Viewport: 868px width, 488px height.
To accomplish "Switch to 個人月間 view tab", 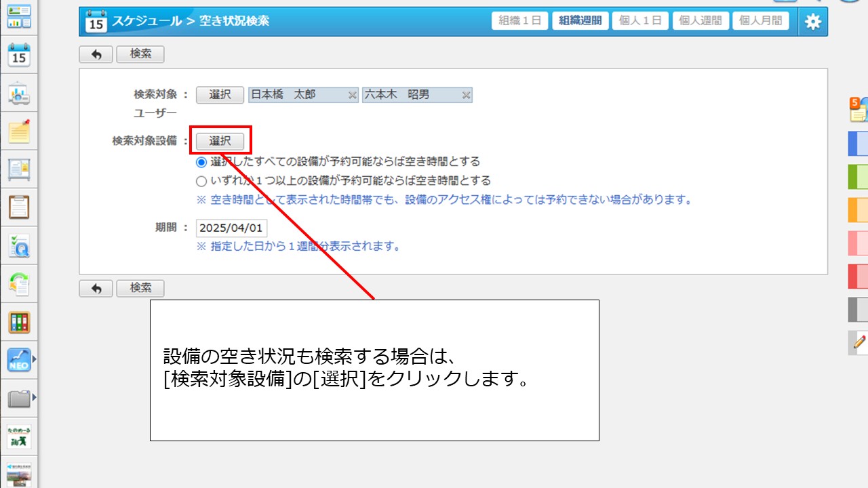I will coord(761,21).
